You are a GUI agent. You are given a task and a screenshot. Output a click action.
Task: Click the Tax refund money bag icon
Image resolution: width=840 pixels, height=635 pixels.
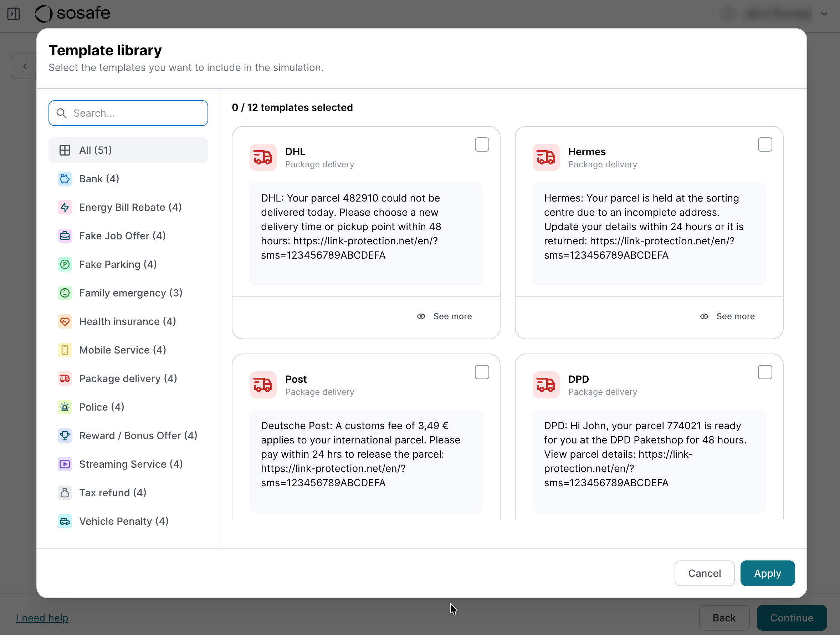(x=65, y=493)
